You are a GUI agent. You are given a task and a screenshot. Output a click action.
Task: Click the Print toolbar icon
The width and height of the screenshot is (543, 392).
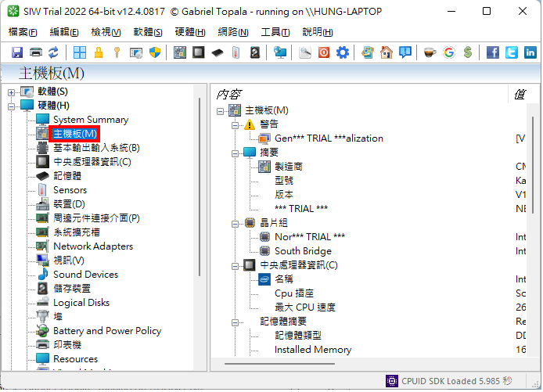tap(36, 52)
